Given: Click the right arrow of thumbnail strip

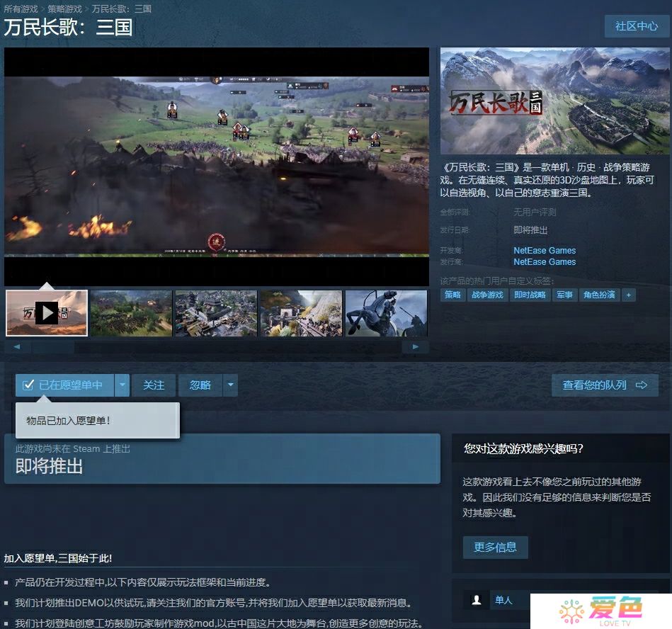Looking at the screenshot, I should tap(415, 347).
